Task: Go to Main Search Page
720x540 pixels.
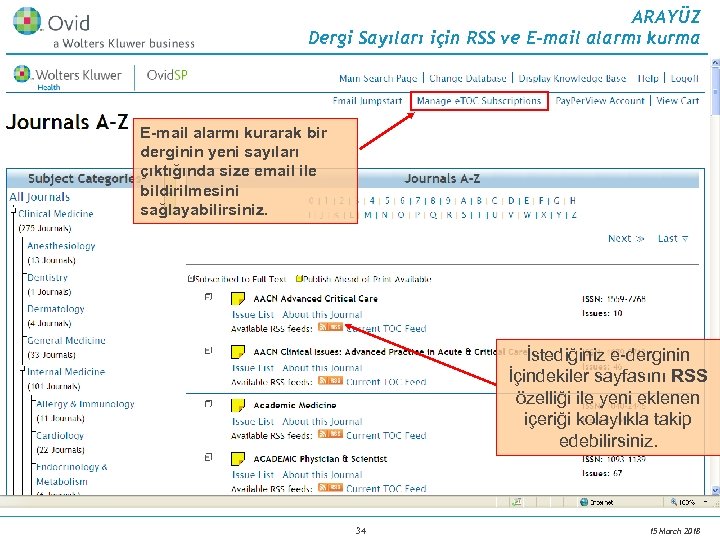Action: (x=378, y=79)
